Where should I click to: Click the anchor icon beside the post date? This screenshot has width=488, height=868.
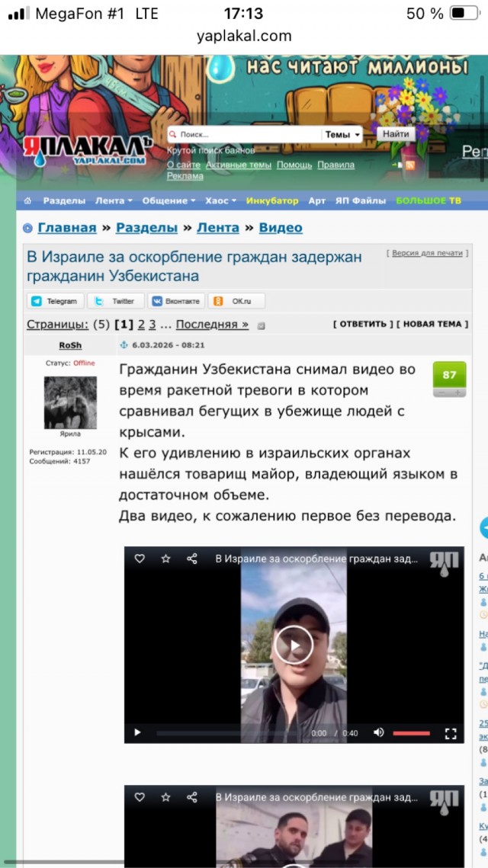coord(124,345)
